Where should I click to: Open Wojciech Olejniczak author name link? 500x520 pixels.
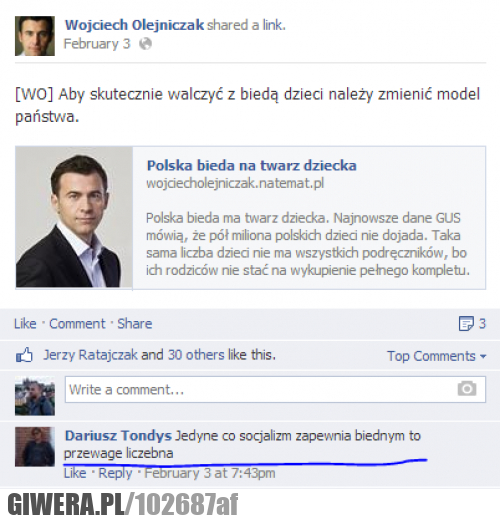pyautogui.click(x=134, y=25)
